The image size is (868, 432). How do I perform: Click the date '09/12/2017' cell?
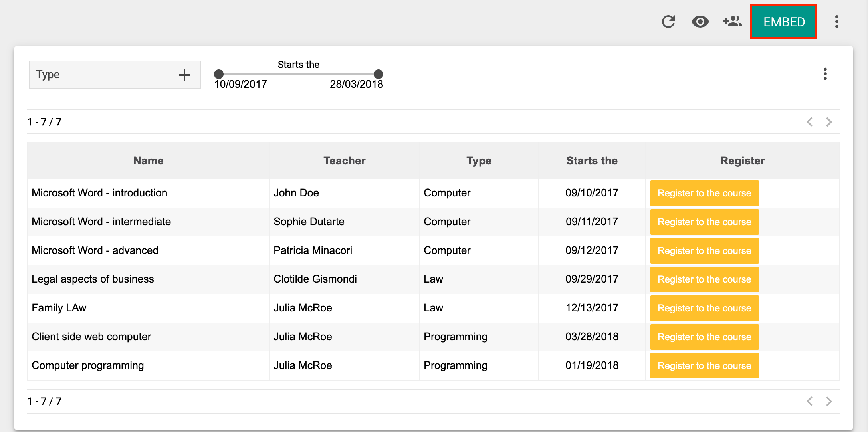point(592,250)
